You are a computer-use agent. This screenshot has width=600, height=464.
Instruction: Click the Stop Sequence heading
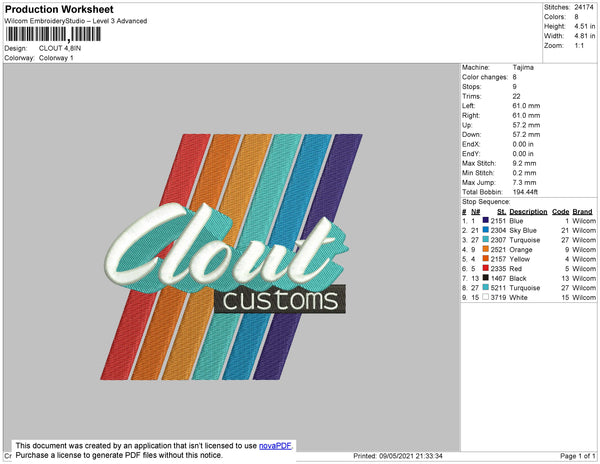pos(486,202)
